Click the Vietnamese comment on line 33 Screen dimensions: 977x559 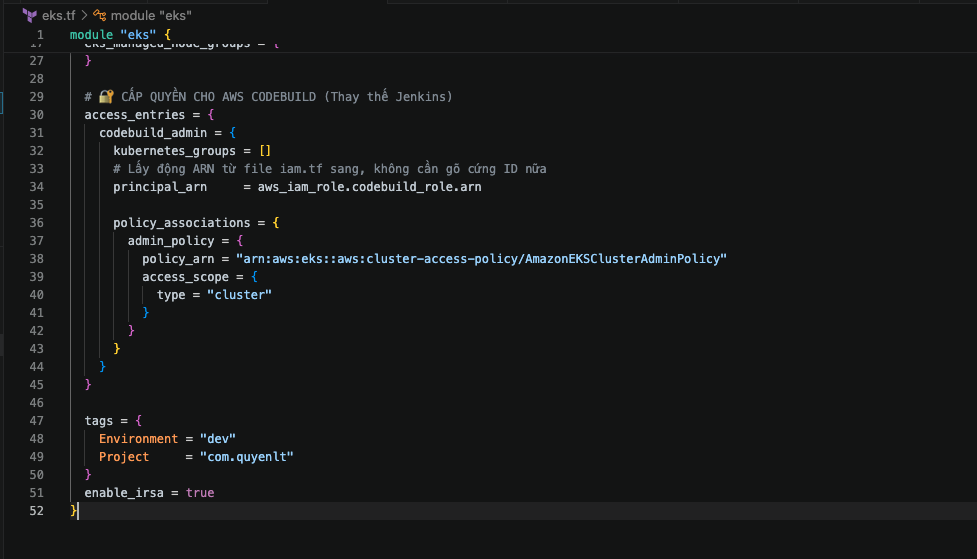pyautogui.click(x=329, y=169)
